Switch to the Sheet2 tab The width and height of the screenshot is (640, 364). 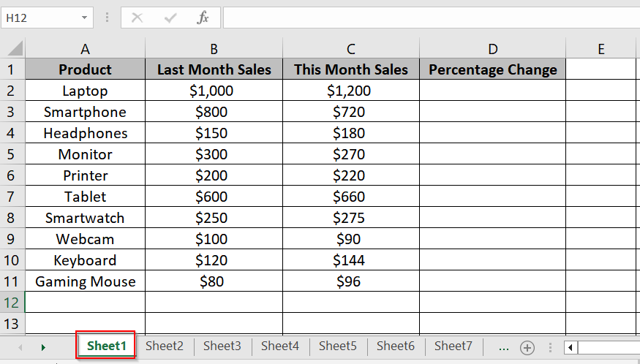(x=165, y=346)
